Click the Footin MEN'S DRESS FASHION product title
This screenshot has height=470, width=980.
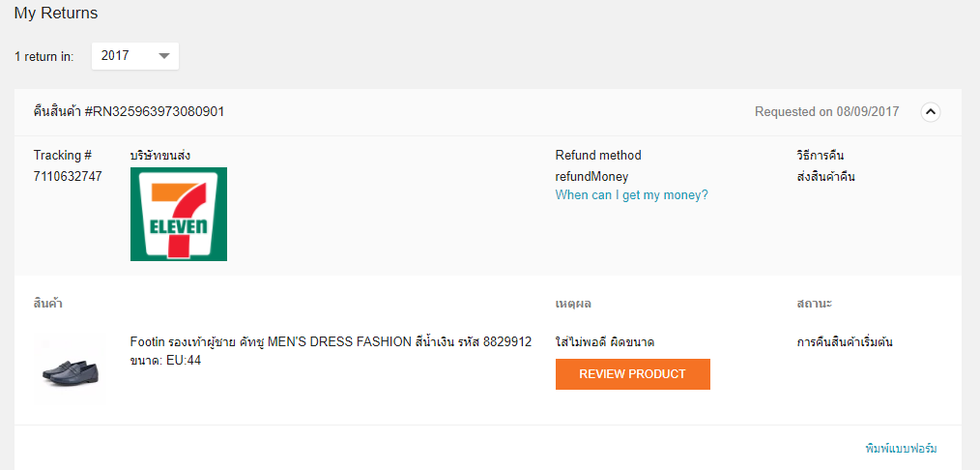click(x=331, y=342)
